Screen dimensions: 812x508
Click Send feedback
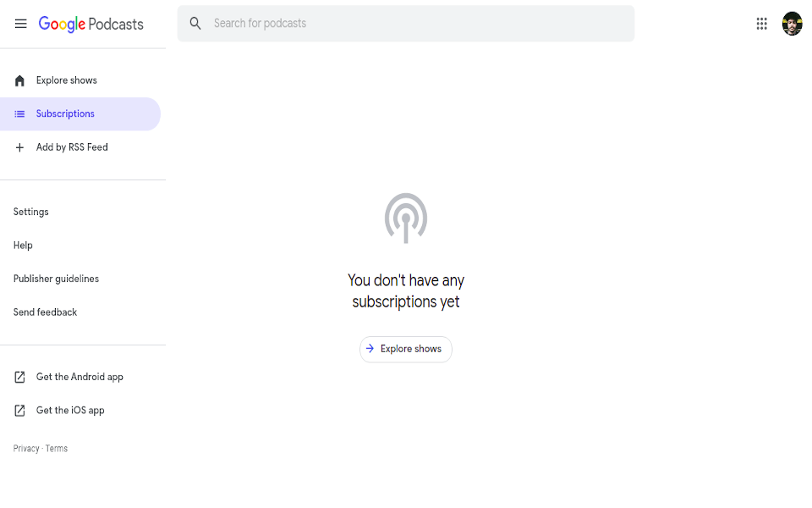(x=45, y=312)
